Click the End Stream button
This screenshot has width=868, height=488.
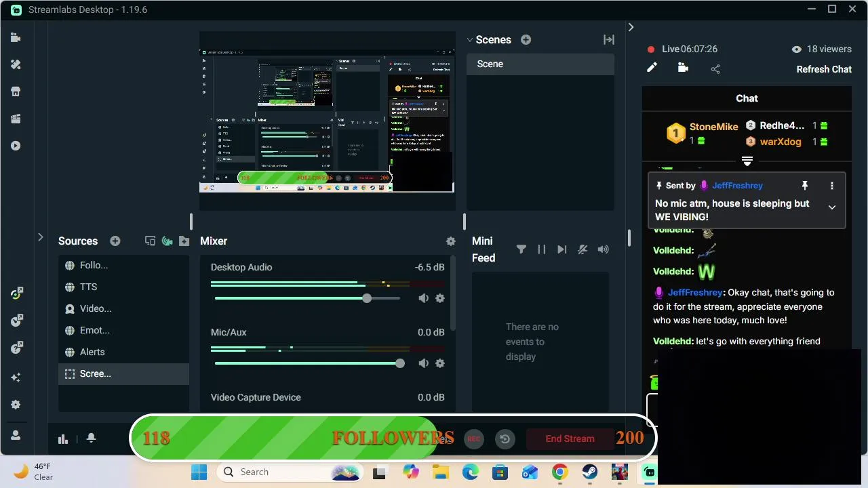pyautogui.click(x=570, y=439)
